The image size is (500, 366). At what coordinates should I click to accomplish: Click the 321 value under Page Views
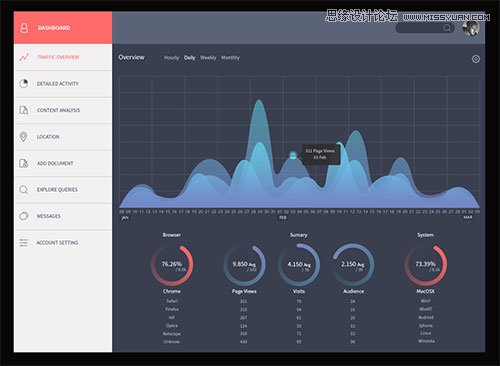pyautogui.click(x=244, y=301)
